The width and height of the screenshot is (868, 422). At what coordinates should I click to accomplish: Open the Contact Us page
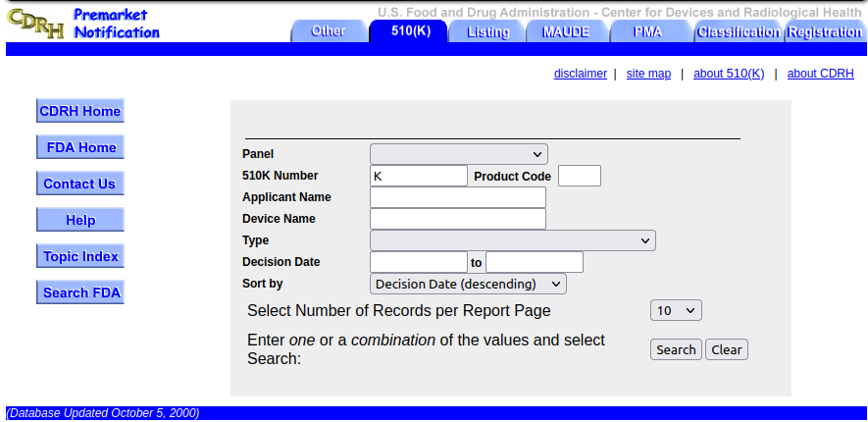(80, 184)
